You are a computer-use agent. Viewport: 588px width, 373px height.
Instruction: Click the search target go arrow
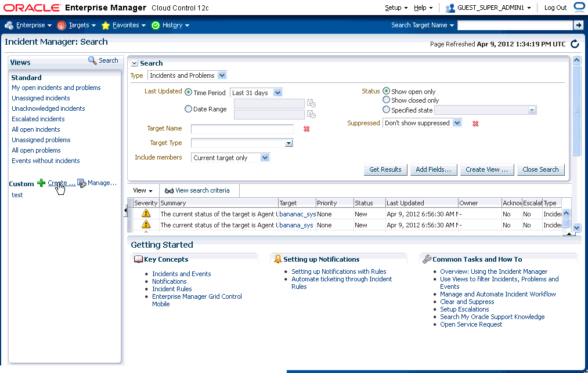pos(578,25)
